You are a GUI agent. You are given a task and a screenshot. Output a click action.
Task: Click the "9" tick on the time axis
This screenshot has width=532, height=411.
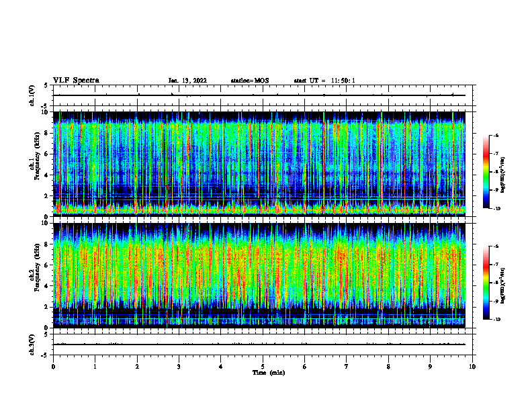pyautogui.click(x=430, y=367)
